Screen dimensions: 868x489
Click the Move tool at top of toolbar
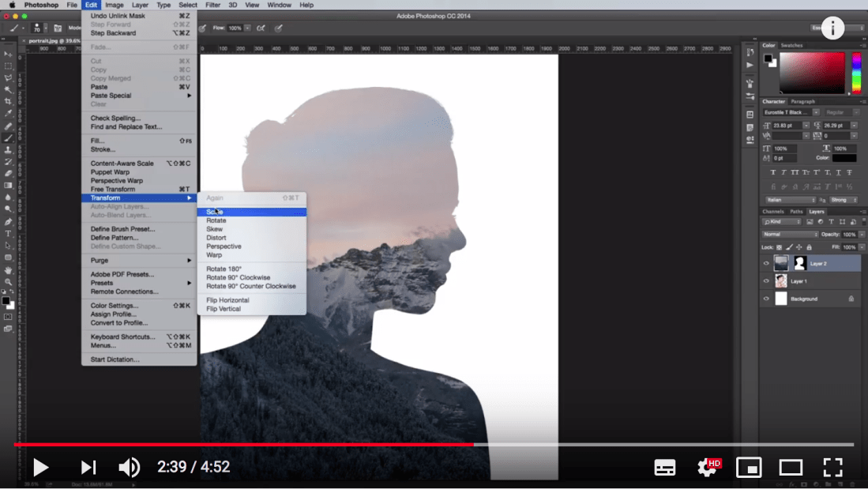point(8,52)
